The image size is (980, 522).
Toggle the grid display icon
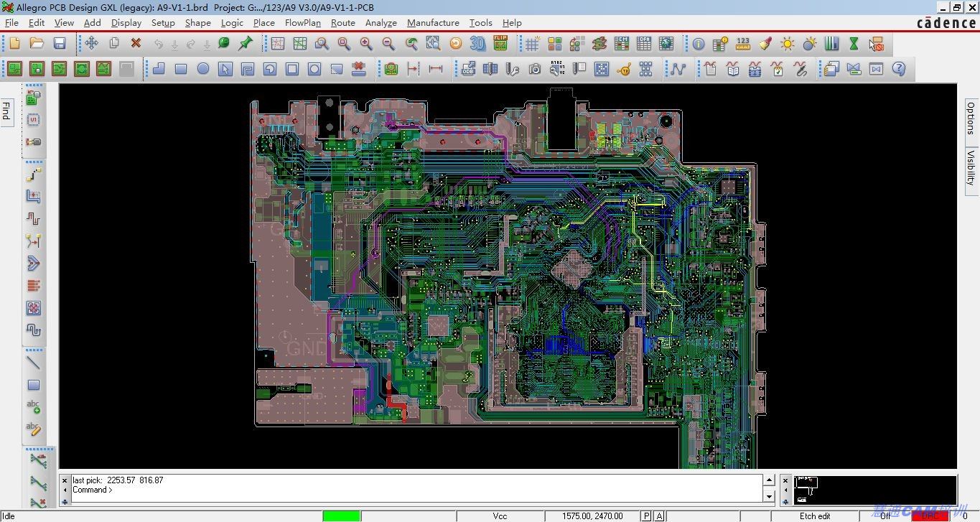point(532,44)
